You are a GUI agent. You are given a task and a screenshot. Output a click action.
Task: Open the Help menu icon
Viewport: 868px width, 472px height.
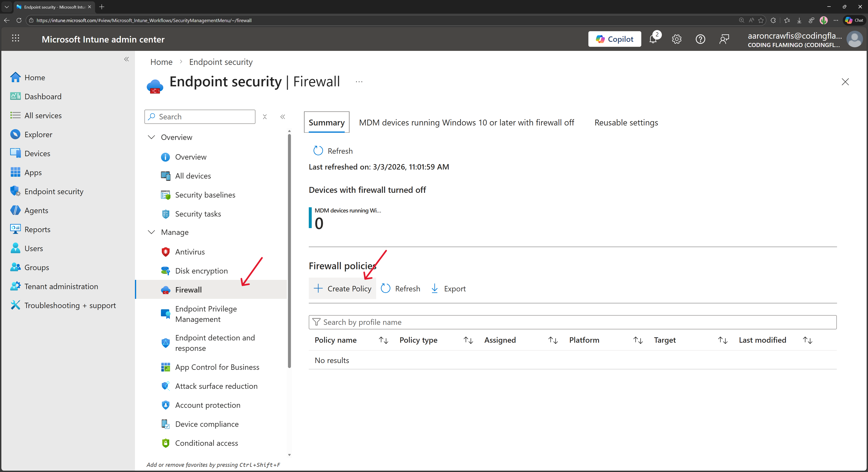(700, 39)
